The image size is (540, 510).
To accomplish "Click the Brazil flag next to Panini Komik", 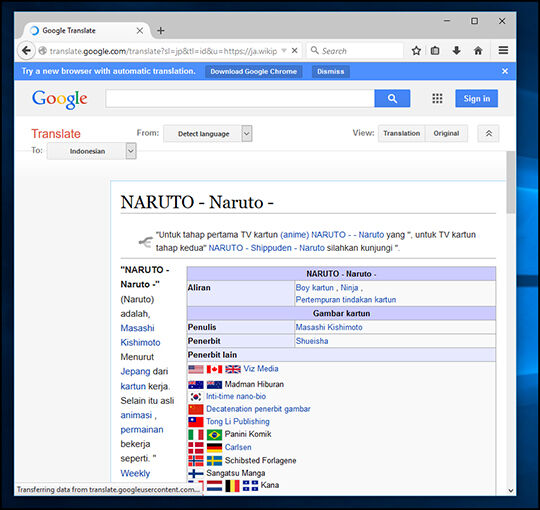I will [x=214, y=435].
